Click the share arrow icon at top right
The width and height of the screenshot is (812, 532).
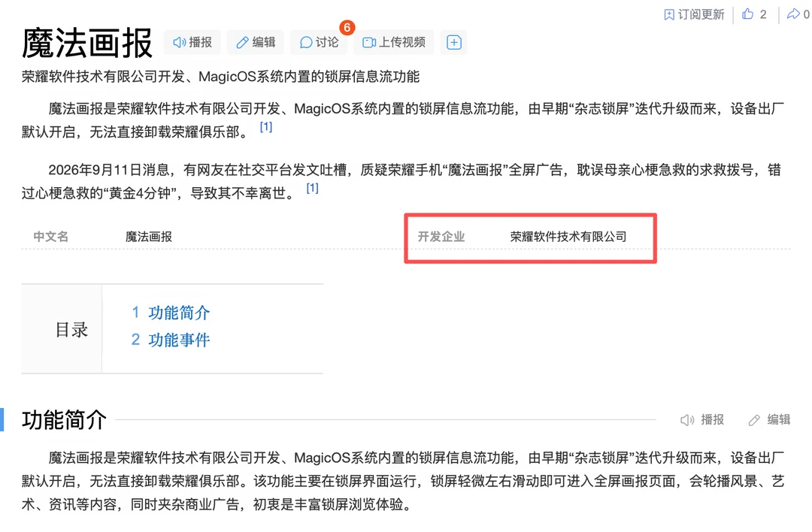(x=793, y=14)
